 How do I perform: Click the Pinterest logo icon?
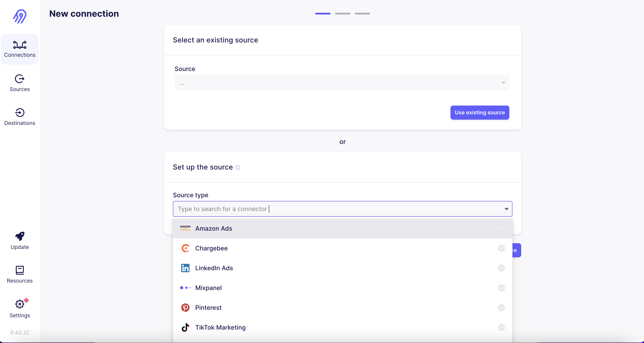(x=185, y=307)
